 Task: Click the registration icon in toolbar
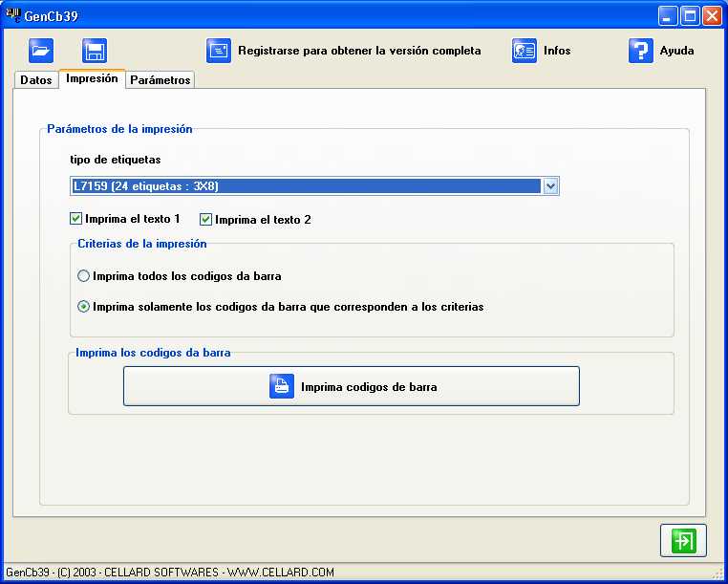coord(219,51)
